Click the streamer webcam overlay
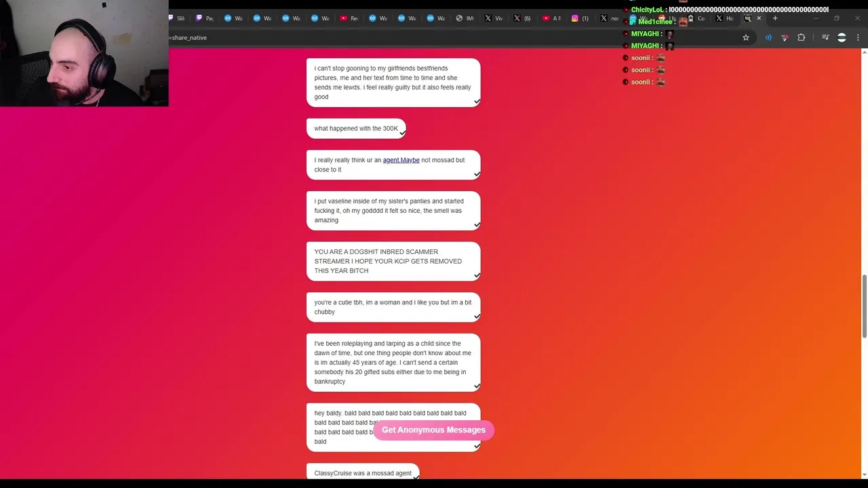The height and width of the screenshot is (488, 868). [x=84, y=53]
